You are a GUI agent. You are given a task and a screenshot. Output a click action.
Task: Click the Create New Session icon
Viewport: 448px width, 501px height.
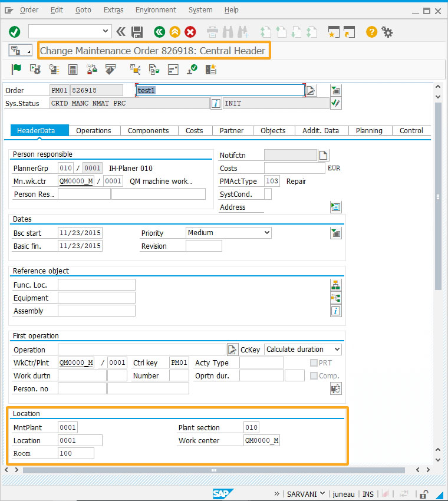click(x=334, y=32)
